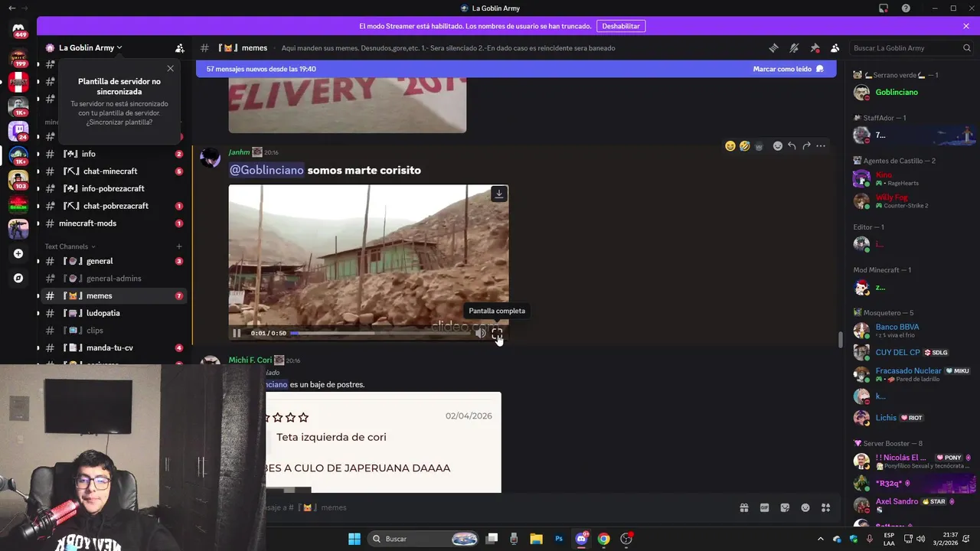
Task: Open the invite members icon beside server name
Action: [180, 47]
